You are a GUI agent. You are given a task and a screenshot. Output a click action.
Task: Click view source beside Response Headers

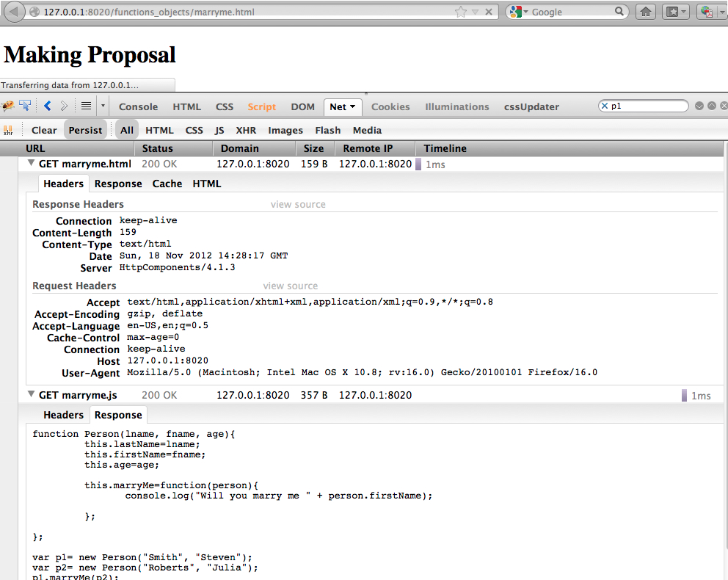298,204
